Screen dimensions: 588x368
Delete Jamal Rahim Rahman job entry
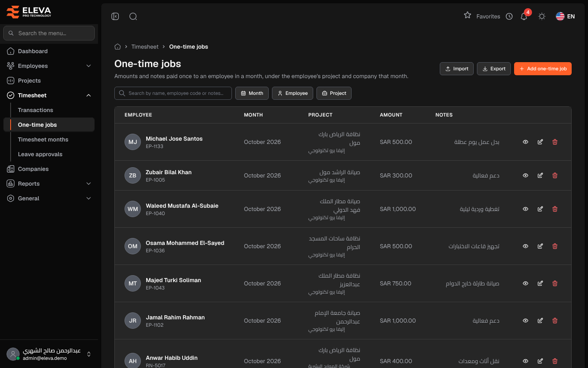tap(555, 321)
